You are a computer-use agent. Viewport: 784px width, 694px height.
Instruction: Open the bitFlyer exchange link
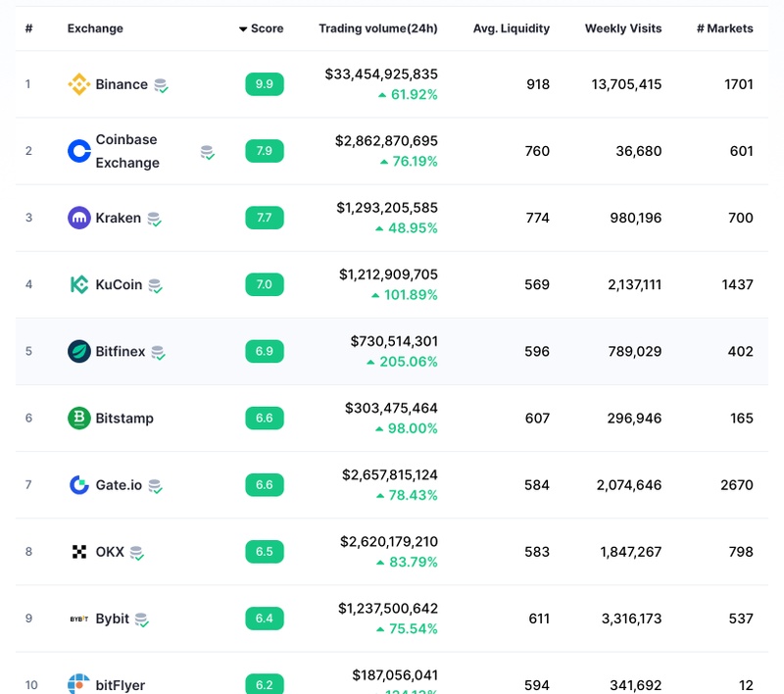click(x=121, y=685)
